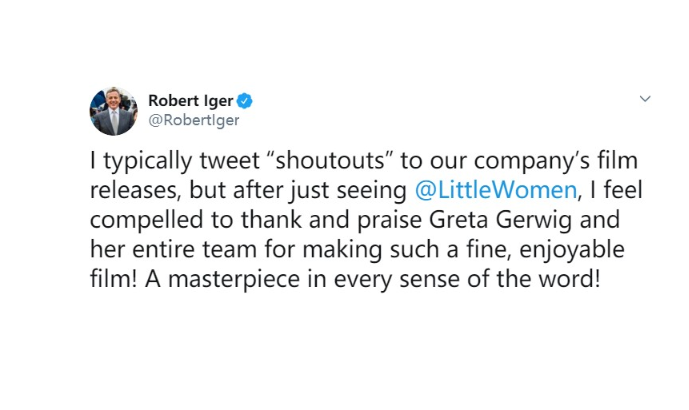The width and height of the screenshot is (689, 410).
Task: Click the quoted word "shoutouts"
Action: (x=330, y=160)
